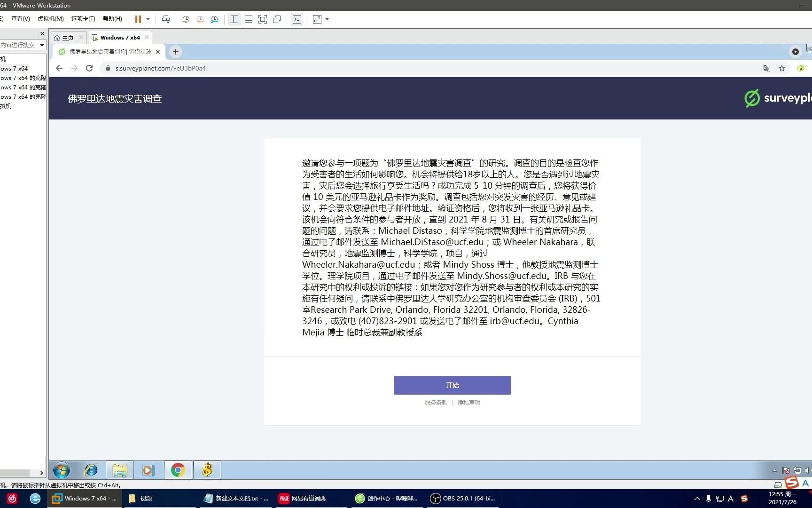Click the 开始 start survey button
The height and width of the screenshot is (508, 812).
tap(452, 385)
